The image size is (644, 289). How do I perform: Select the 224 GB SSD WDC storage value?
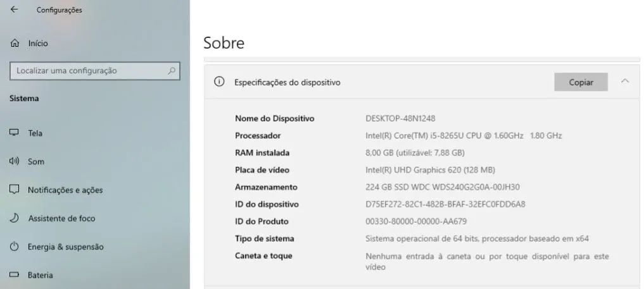click(443, 187)
